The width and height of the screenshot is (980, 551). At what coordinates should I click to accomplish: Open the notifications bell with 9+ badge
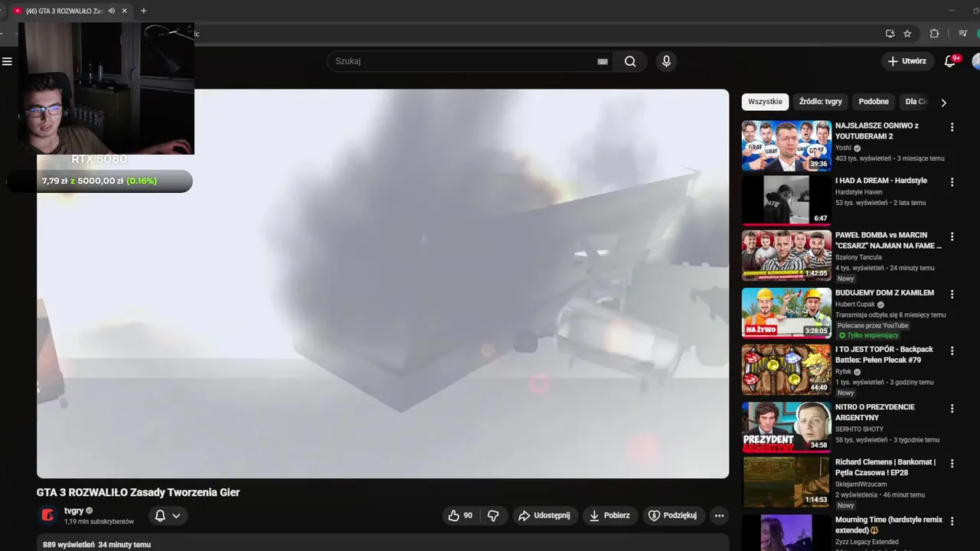950,61
